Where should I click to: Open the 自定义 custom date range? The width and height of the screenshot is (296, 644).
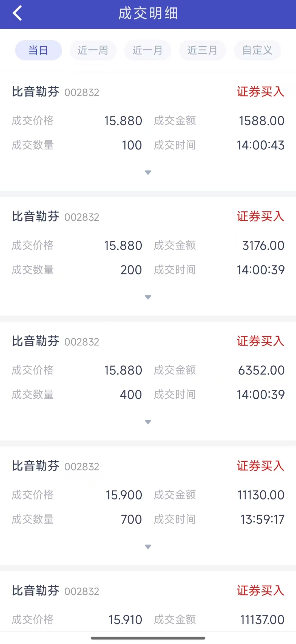pyautogui.click(x=257, y=50)
